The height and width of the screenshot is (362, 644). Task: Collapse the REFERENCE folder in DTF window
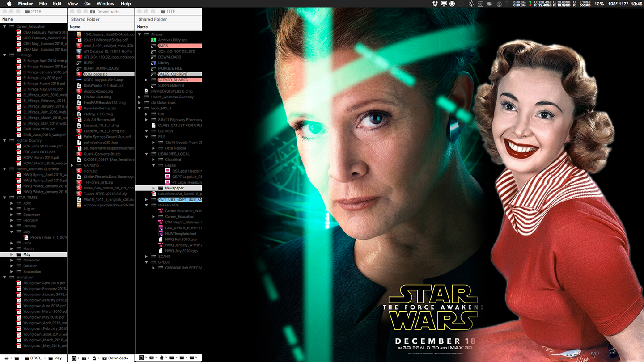click(146, 205)
